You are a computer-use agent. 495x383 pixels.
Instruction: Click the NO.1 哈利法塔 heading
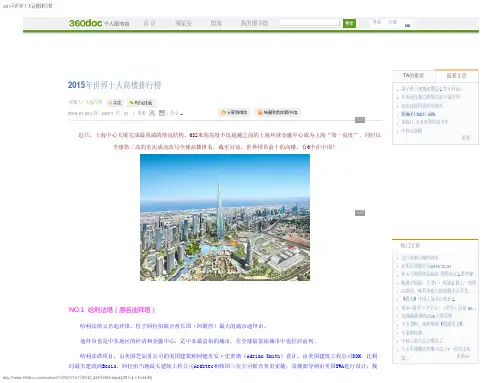[112, 310]
